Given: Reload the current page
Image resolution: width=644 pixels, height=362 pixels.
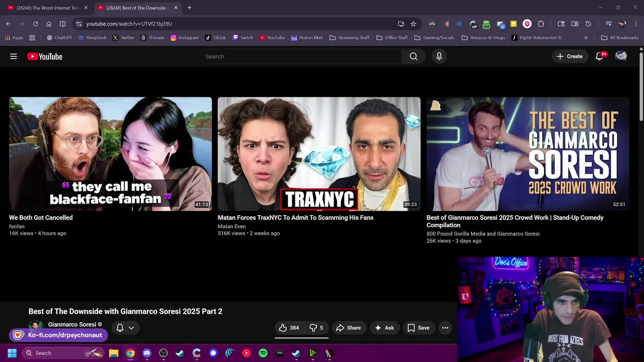Looking at the screenshot, I should click(35, 24).
